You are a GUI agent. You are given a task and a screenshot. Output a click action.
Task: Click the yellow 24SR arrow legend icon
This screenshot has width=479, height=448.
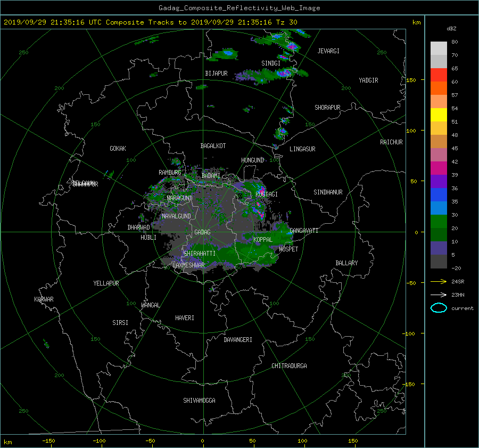439,282
